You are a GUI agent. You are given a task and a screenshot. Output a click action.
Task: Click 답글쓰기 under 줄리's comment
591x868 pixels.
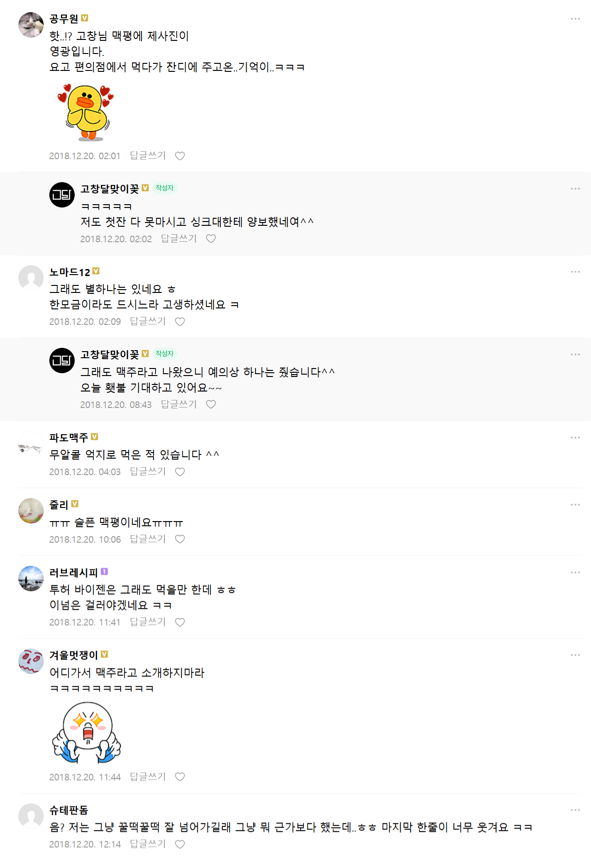tap(148, 539)
